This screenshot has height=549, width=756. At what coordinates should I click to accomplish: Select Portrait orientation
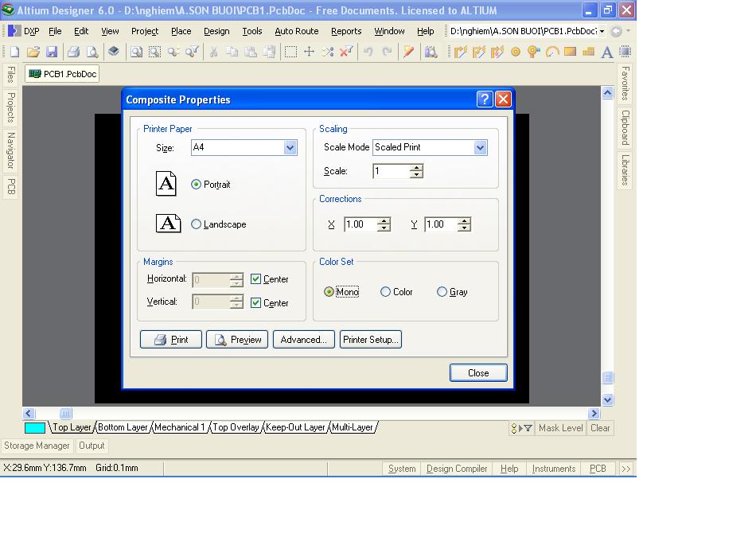211,185
